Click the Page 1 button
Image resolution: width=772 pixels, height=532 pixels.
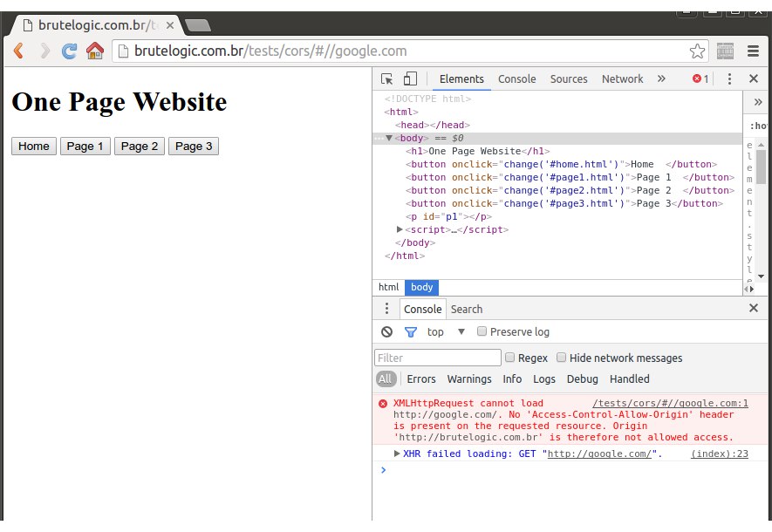(x=85, y=147)
